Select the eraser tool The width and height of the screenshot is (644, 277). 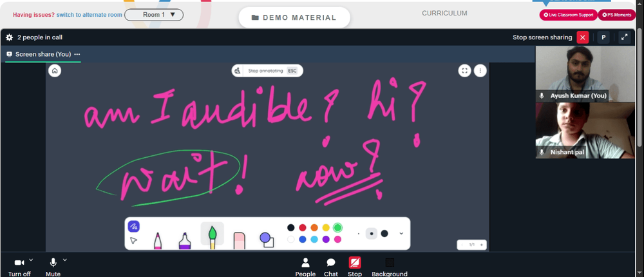(x=239, y=240)
